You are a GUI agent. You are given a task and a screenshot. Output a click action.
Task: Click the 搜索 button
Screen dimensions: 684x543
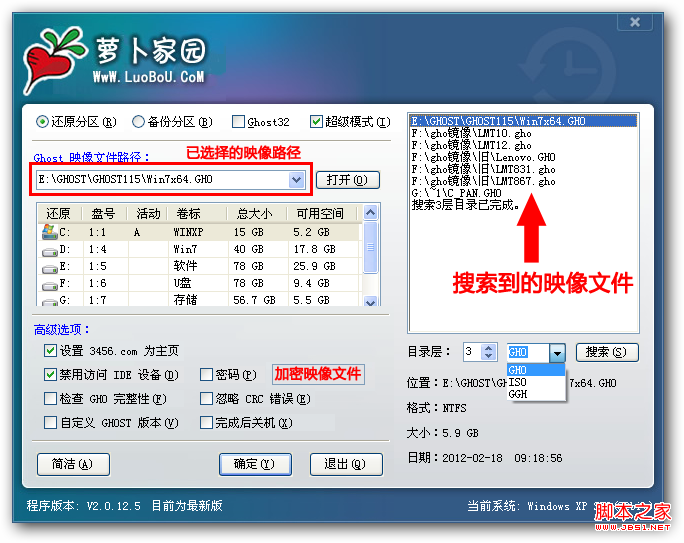607,352
